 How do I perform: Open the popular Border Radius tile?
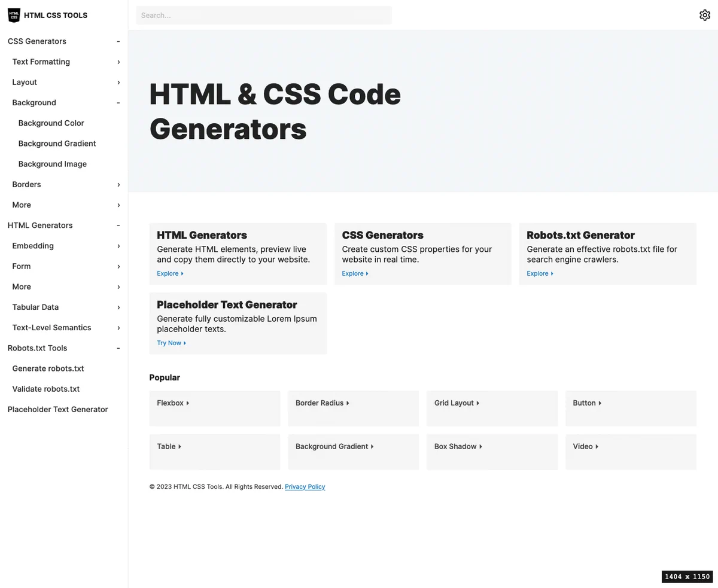pyautogui.click(x=353, y=409)
